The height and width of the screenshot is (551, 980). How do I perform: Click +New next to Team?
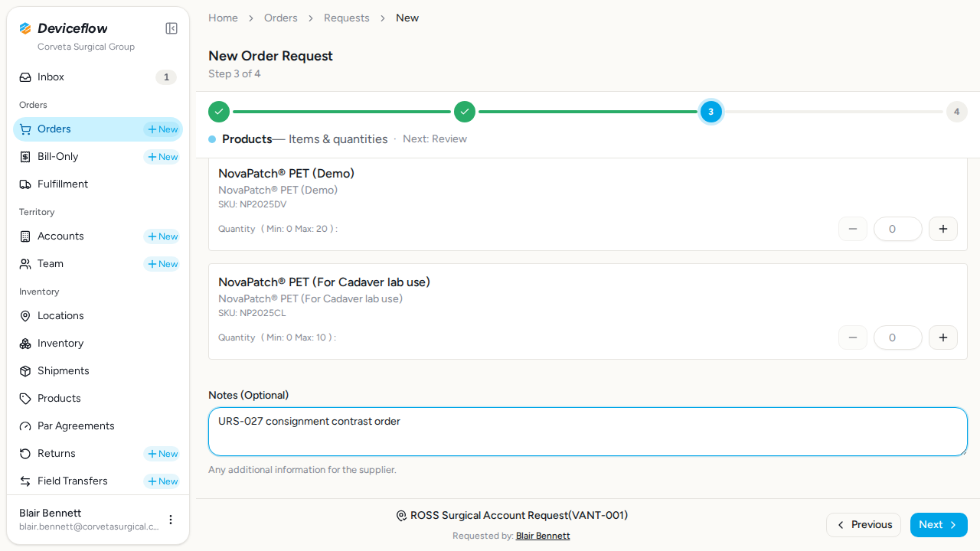tap(162, 264)
